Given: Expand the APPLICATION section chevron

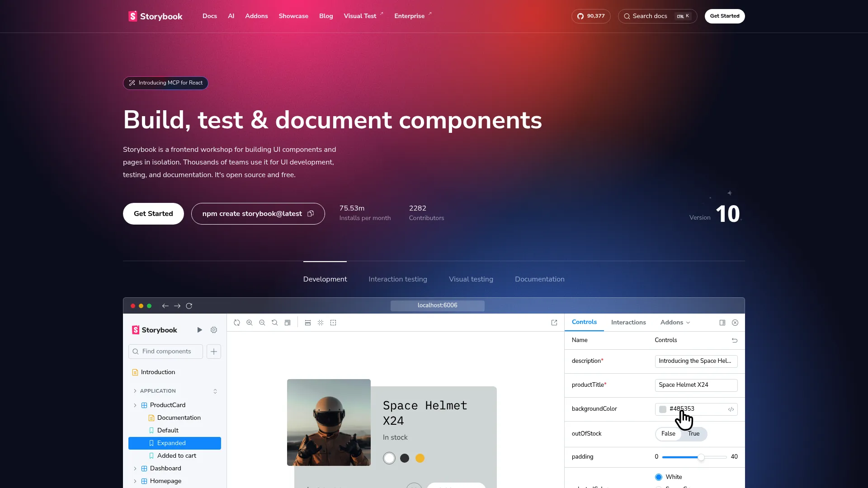Looking at the screenshot, I should (x=135, y=391).
